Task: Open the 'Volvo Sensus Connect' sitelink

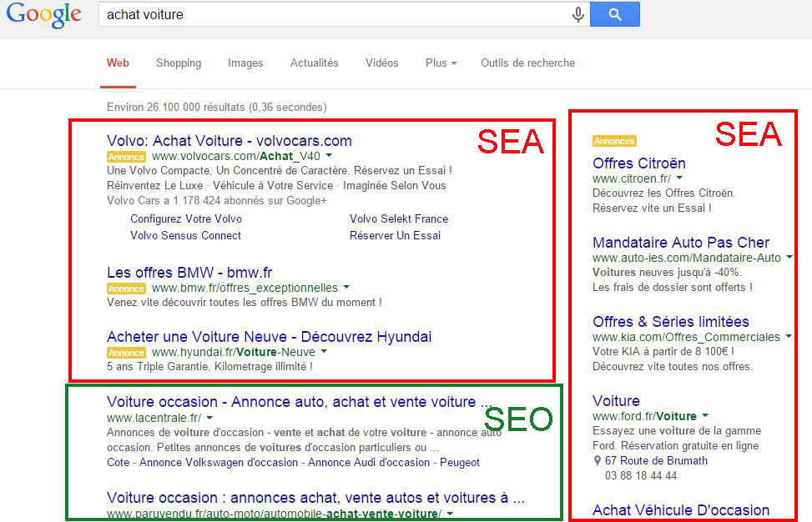Action: click(x=185, y=235)
